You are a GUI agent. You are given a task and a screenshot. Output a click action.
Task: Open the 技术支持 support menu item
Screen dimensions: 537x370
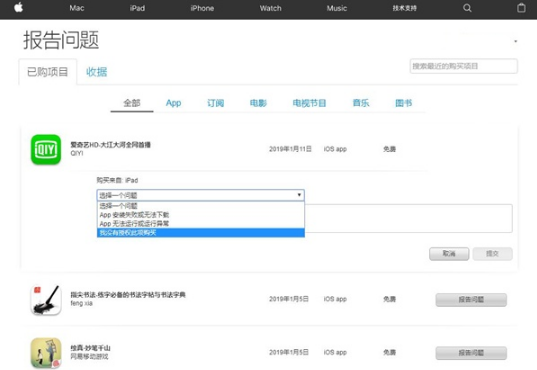[404, 8]
